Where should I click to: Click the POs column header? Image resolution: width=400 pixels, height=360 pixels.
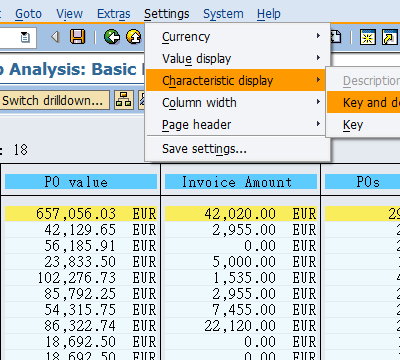click(x=362, y=182)
